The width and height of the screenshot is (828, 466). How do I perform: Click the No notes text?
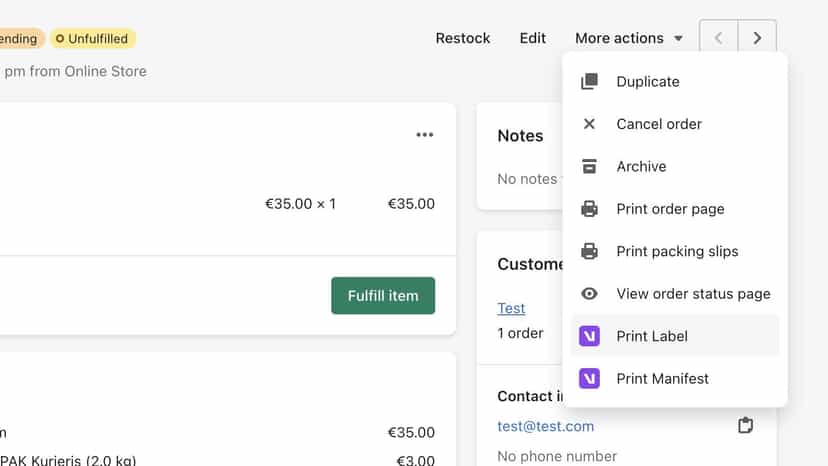pyautogui.click(x=527, y=179)
